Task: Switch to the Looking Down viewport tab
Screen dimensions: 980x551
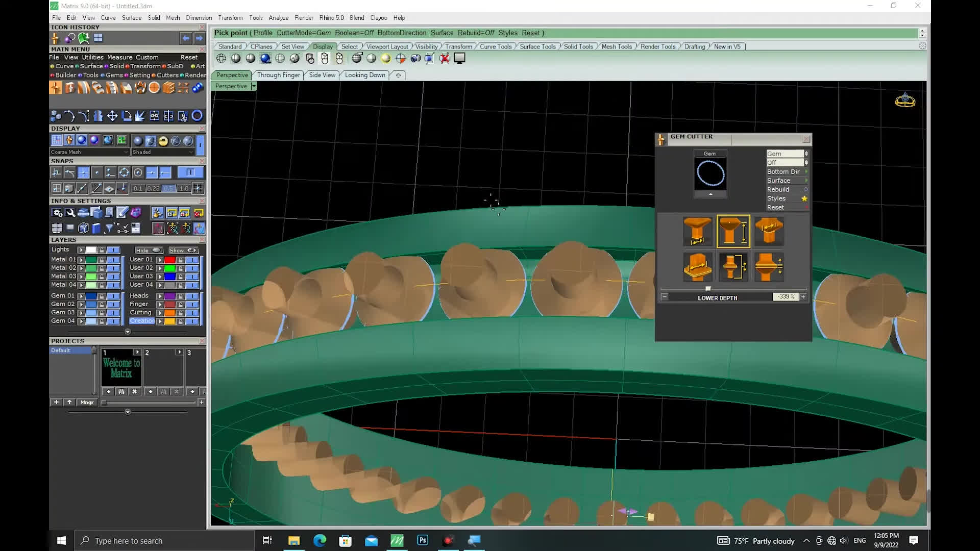Action: tap(364, 75)
